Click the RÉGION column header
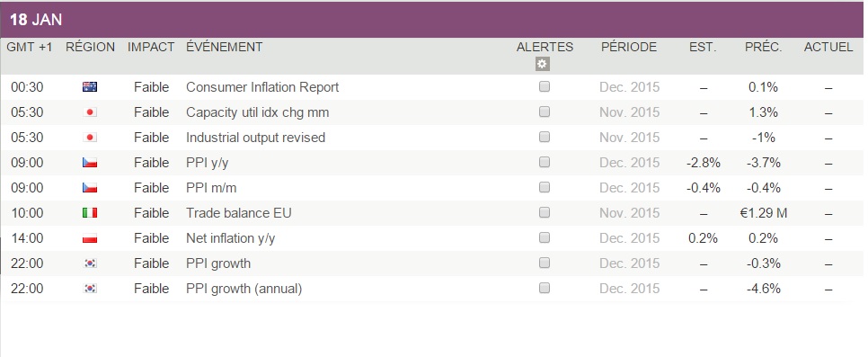868x357 pixels. click(x=90, y=47)
